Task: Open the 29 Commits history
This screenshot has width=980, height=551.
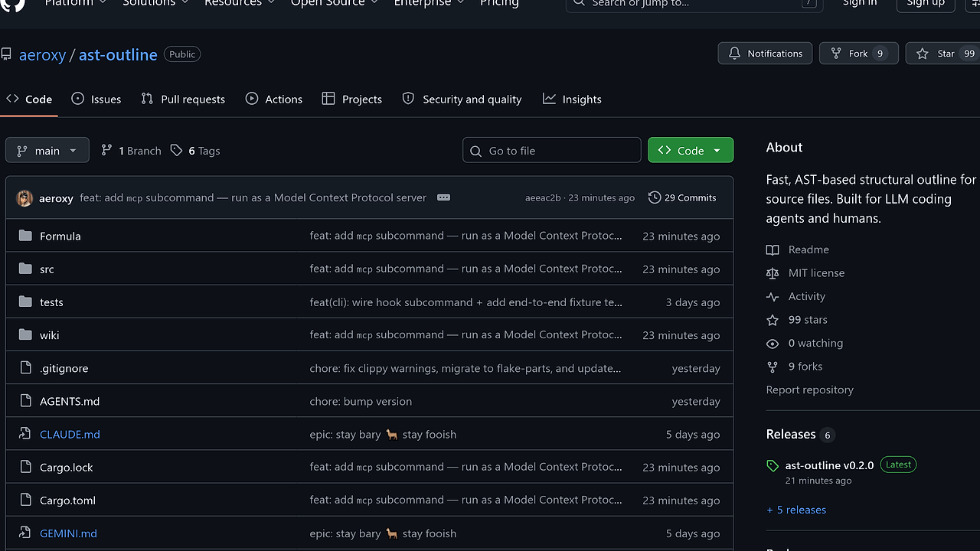Action: point(682,197)
